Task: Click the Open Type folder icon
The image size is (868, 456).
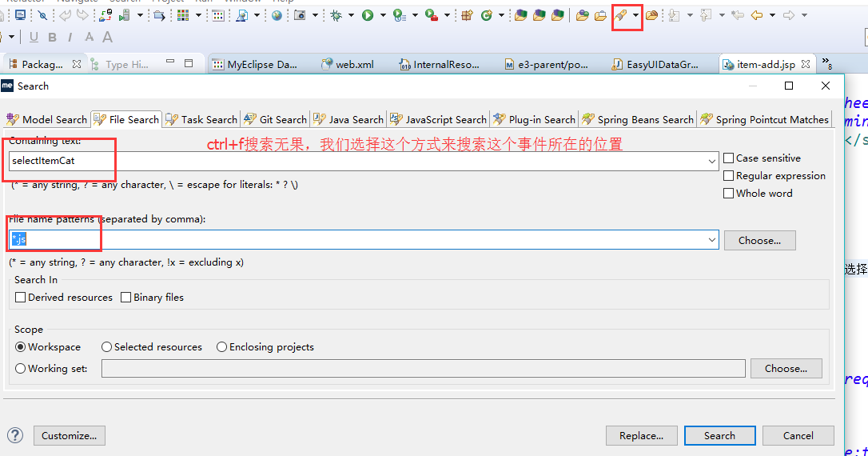Action: (582, 15)
